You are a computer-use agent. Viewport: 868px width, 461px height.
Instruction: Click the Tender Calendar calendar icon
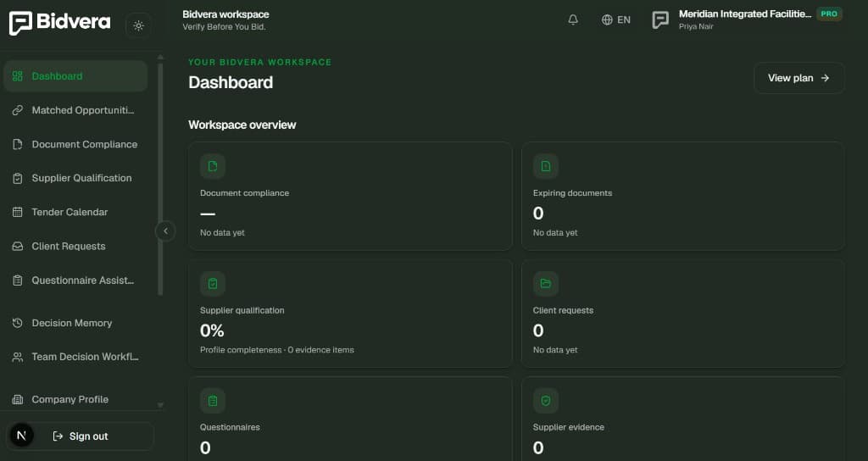pyautogui.click(x=18, y=212)
